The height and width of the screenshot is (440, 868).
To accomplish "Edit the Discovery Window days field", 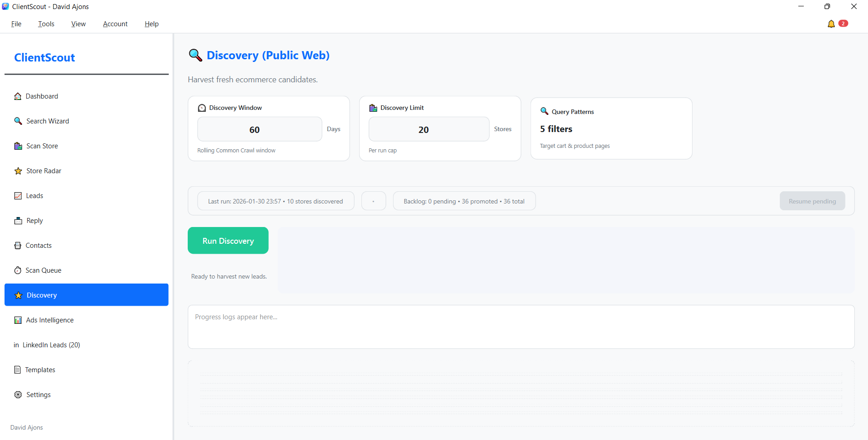I will 260,129.
